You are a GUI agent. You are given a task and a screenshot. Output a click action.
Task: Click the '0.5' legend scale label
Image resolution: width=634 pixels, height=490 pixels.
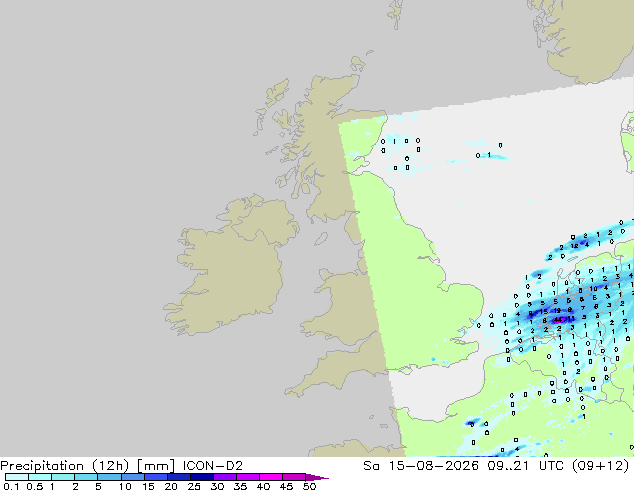34,486
